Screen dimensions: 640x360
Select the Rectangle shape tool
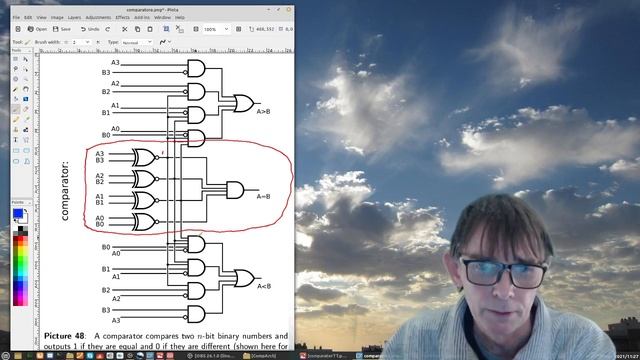tap(16, 150)
